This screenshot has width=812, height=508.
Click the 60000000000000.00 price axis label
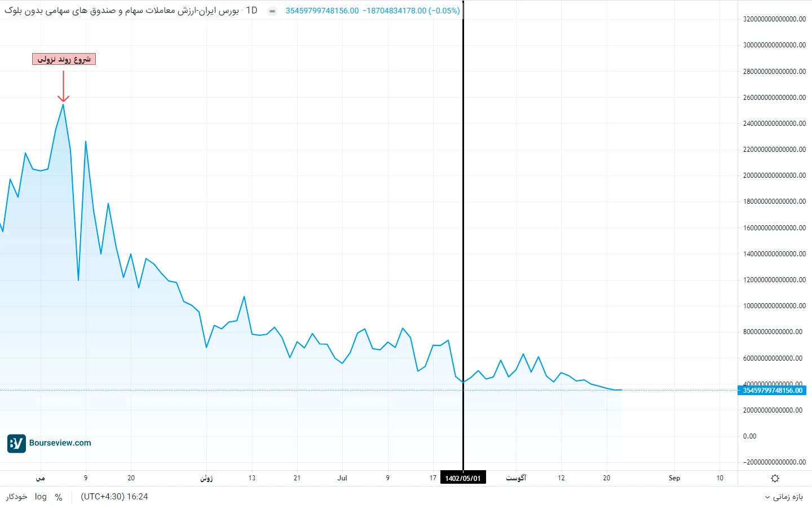tap(773, 358)
